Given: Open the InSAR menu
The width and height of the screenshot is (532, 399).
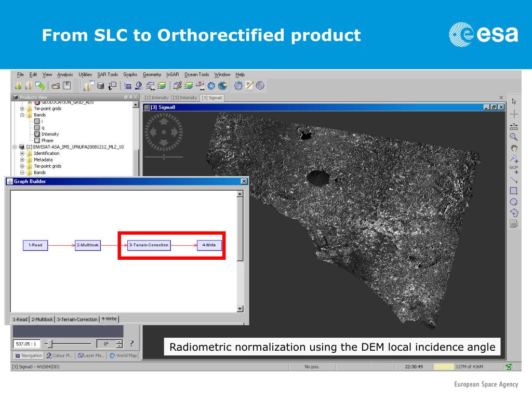Looking at the screenshot, I should (x=172, y=75).
